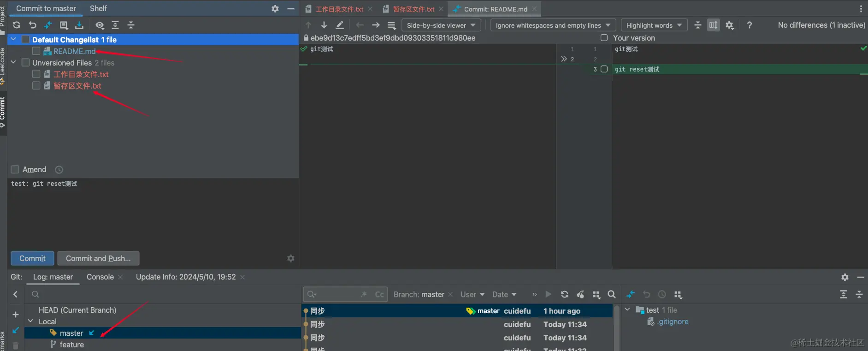
Task: Open the .gitignore file in commit details
Action: (673, 321)
